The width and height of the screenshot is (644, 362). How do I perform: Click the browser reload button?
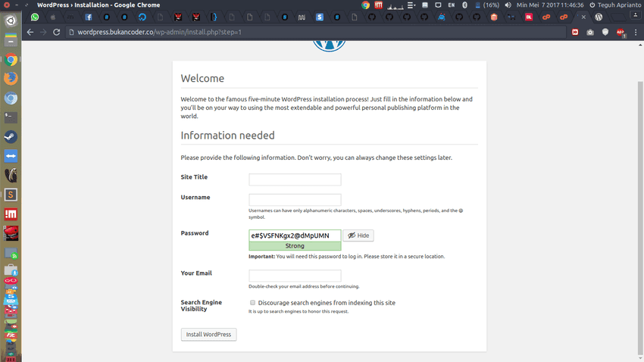click(x=56, y=33)
